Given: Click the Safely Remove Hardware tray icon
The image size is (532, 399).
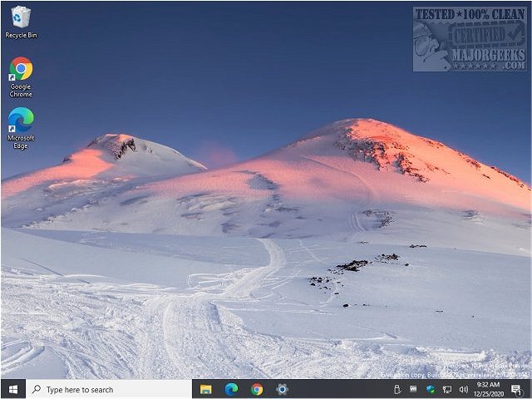Looking at the screenshot, I should click(397, 390).
